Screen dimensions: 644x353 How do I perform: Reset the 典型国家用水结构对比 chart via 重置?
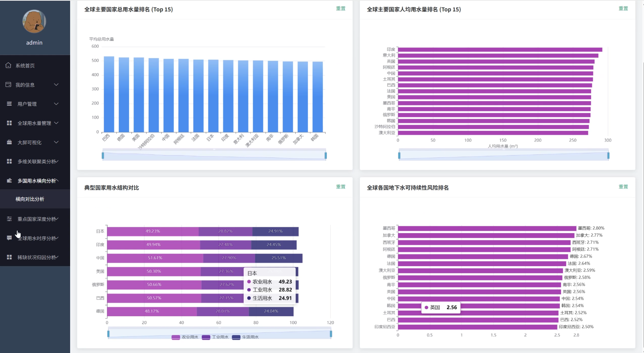(x=341, y=187)
